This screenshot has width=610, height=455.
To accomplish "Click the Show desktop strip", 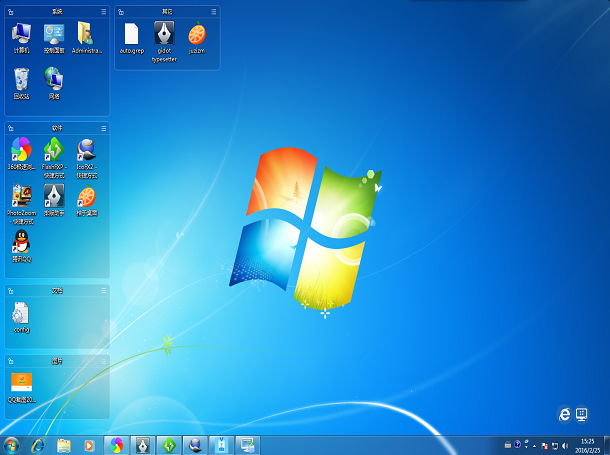I will (x=606, y=446).
